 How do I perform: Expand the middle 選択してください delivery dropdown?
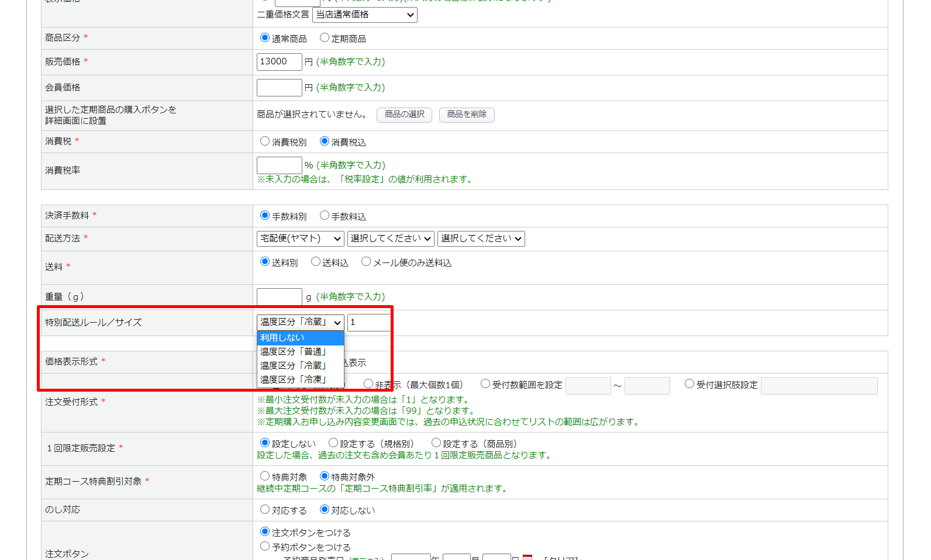[391, 238]
